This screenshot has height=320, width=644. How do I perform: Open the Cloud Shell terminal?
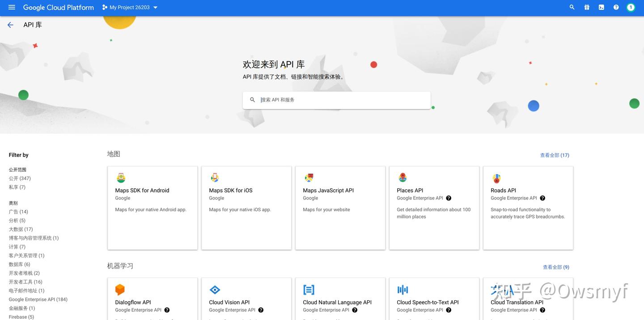(x=601, y=7)
